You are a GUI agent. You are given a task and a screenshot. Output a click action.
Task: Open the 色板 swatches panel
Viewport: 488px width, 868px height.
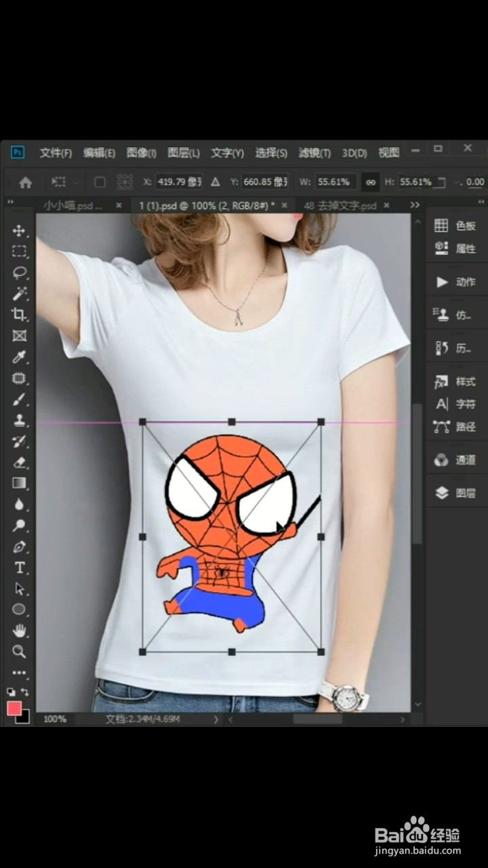point(455,226)
